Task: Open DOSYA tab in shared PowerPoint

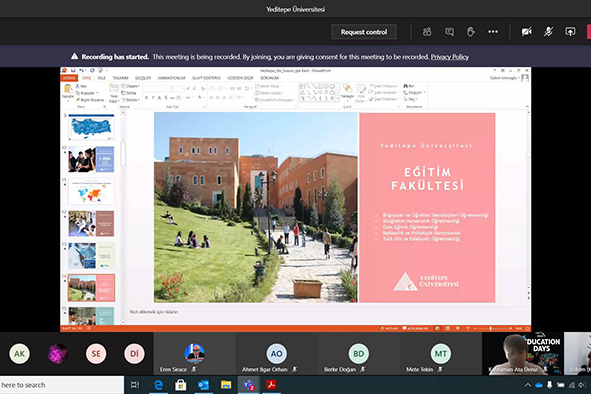Action: pyautogui.click(x=69, y=78)
